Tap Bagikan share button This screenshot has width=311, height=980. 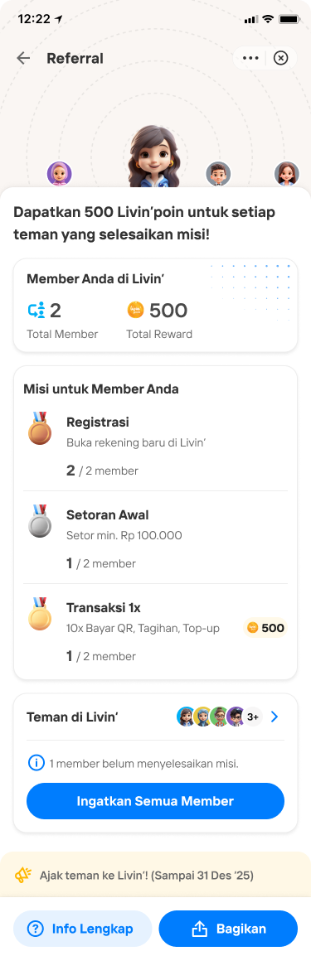pos(228,929)
